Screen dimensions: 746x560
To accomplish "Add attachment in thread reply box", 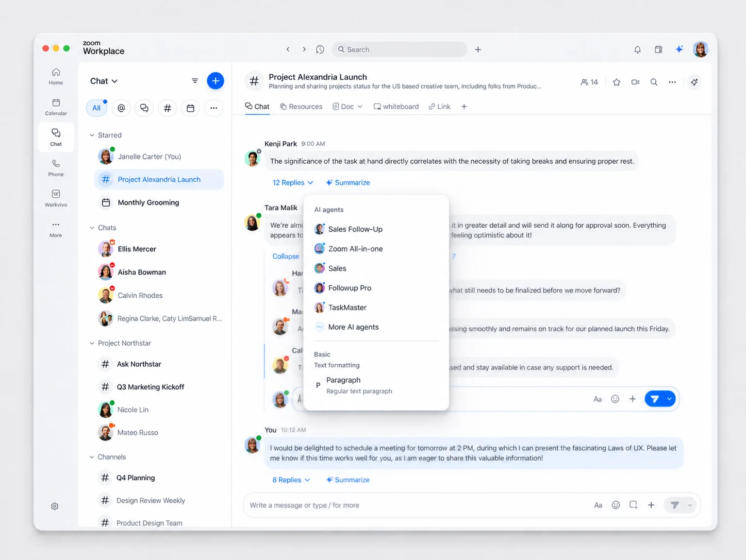I will tap(633, 399).
